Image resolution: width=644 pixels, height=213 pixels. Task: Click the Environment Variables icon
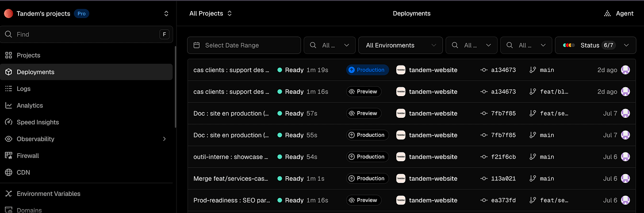(8, 194)
